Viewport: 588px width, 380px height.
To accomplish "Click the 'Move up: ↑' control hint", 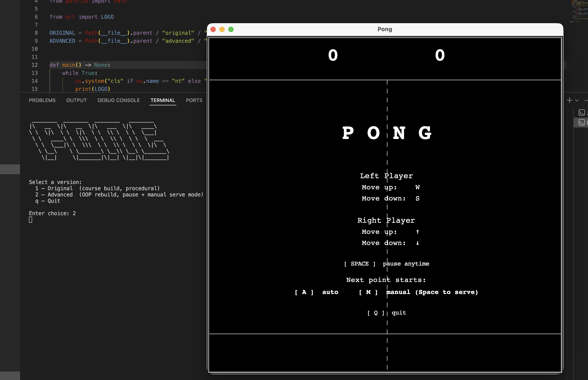I will coord(391,232).
